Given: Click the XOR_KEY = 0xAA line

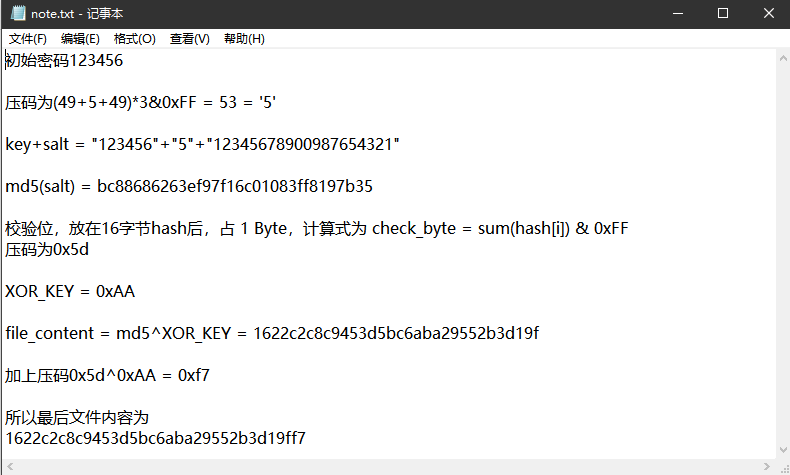Looking at the screenshot, I should click(x=70, y=292).
